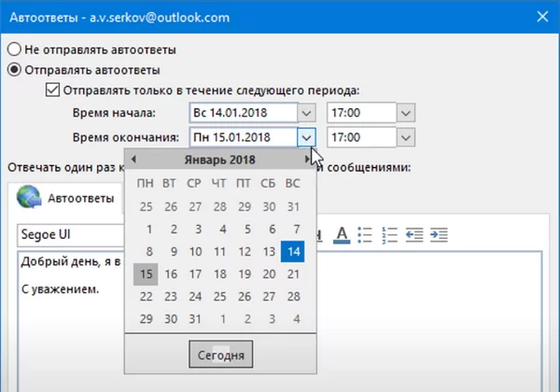Collapse the end date calendar dropdown
The height and width of the screenshot is (392, 560).
click(307, 137)
